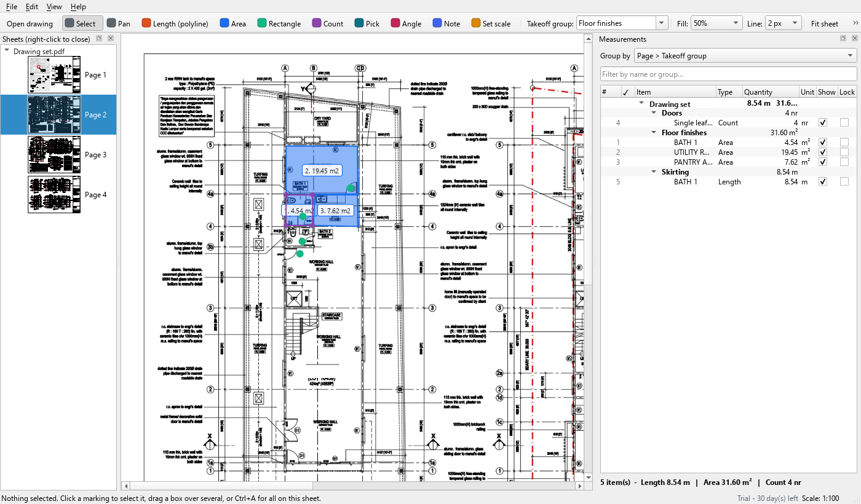
Task: Open the Edit menu
Action: pos(32,6)
